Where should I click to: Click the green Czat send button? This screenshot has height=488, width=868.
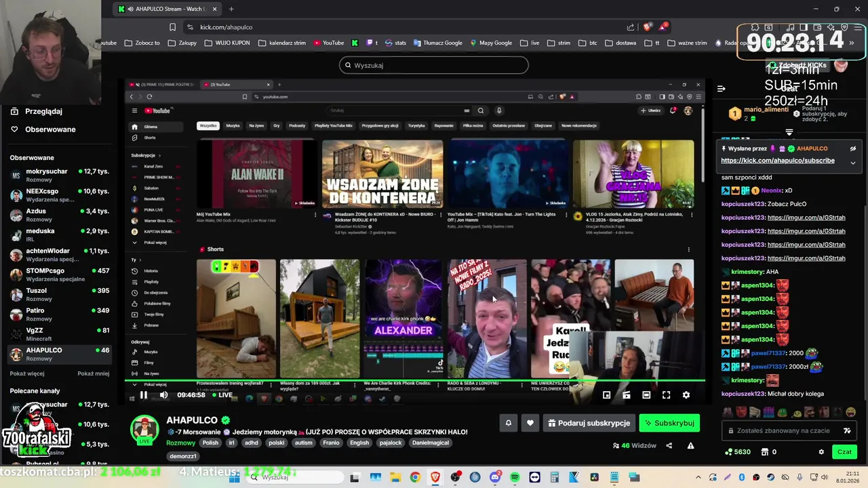coord(844,452)
